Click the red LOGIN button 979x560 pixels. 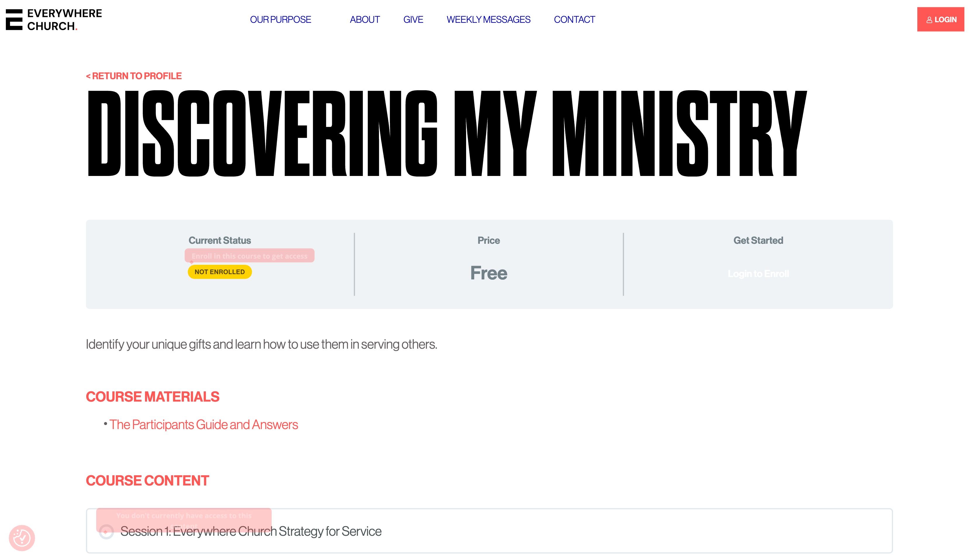click(x=940, y=19)
